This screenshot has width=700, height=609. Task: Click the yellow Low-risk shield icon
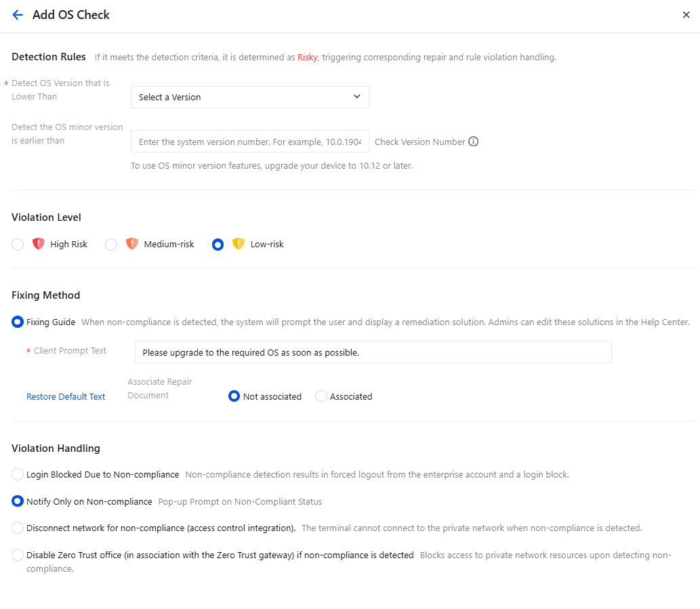(x=239, y=244)
